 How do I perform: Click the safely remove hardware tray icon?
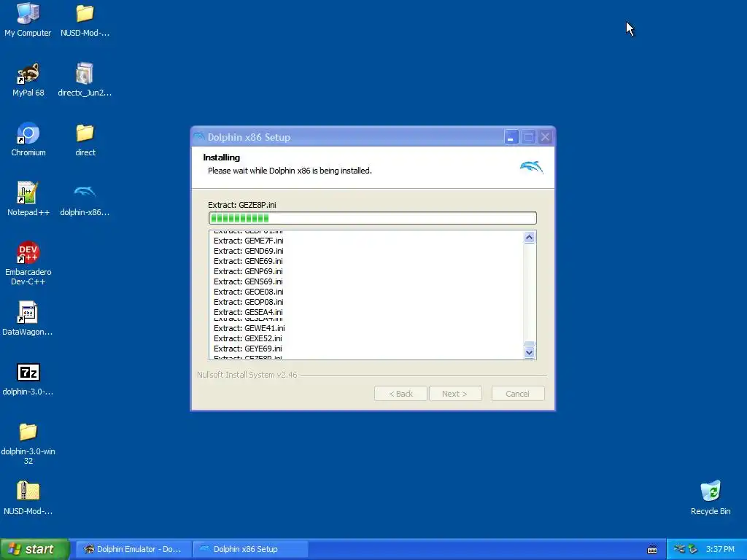tap(693, 549)
